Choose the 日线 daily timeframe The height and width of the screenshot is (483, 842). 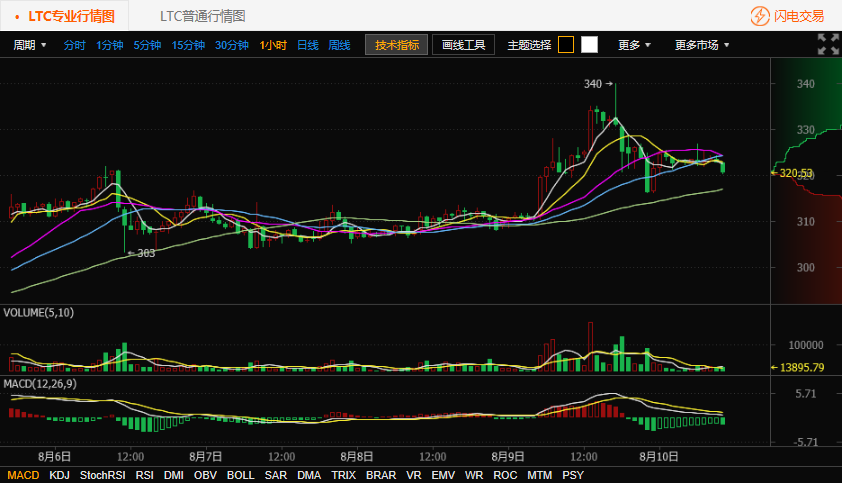click(307, 45)
